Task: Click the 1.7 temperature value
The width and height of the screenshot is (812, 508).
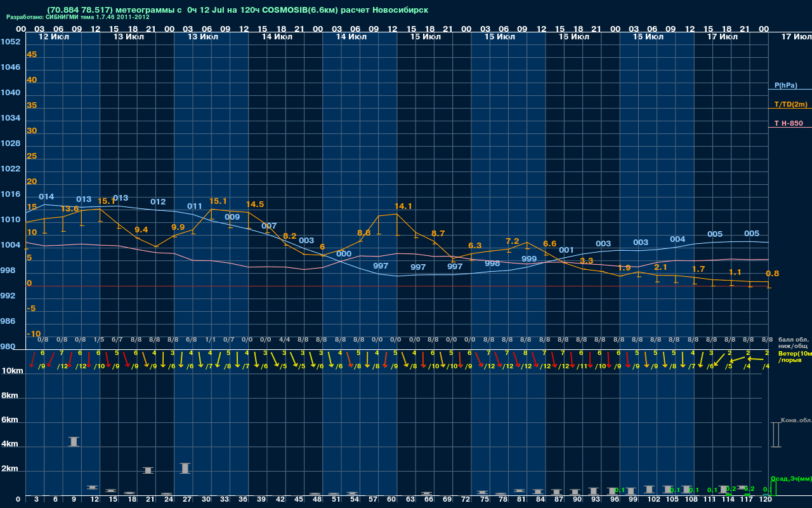Action: pos(698,269)
